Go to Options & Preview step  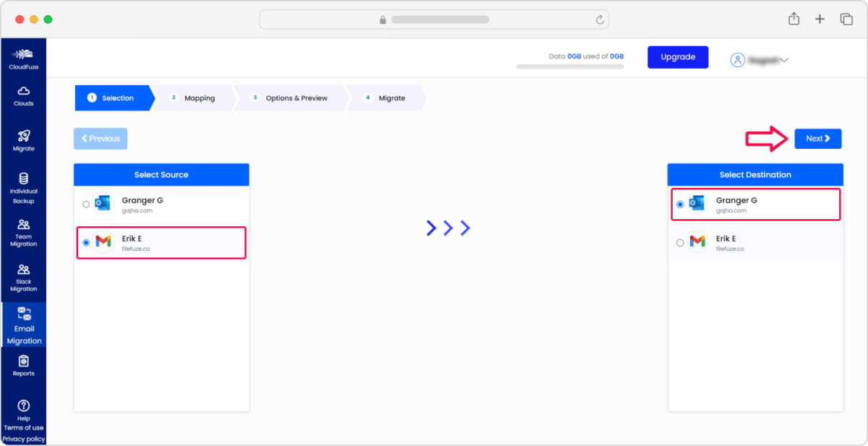coord(292,98)
